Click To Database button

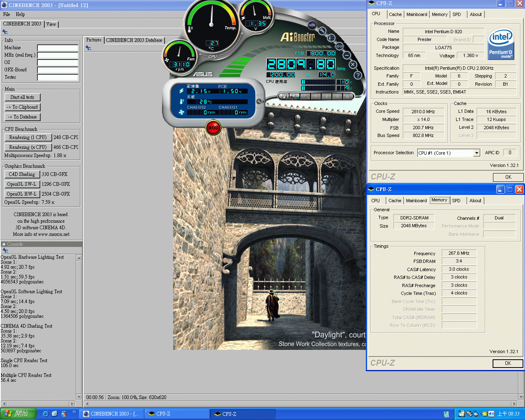pos(22,117)
